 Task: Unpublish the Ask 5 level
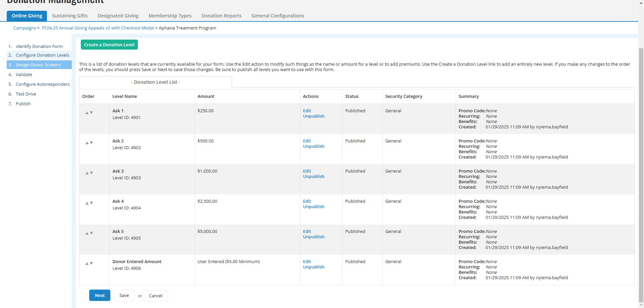coord(314,237)
